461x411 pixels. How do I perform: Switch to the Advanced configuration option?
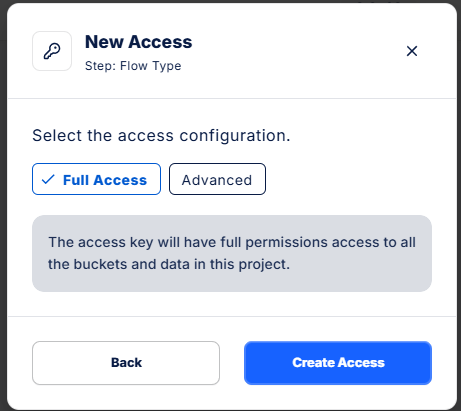(217, 179)
